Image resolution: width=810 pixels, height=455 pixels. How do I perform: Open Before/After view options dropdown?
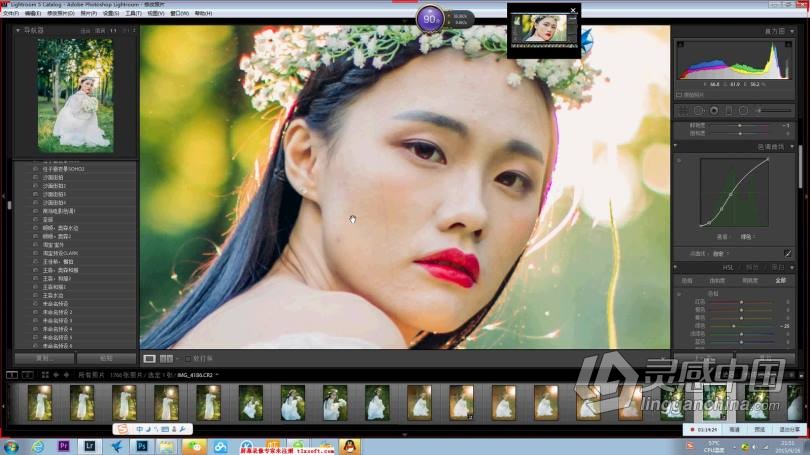(177, 358)
